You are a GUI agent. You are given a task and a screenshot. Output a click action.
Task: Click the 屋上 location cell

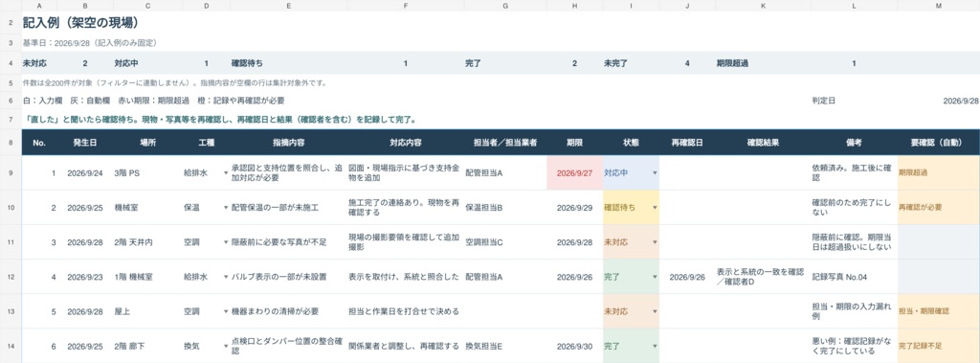(148, 311)
